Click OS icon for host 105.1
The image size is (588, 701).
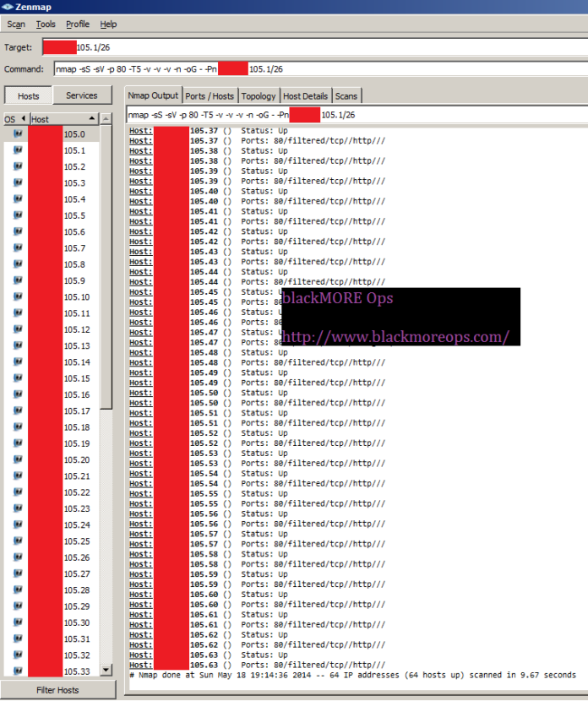tap(18, 149)
